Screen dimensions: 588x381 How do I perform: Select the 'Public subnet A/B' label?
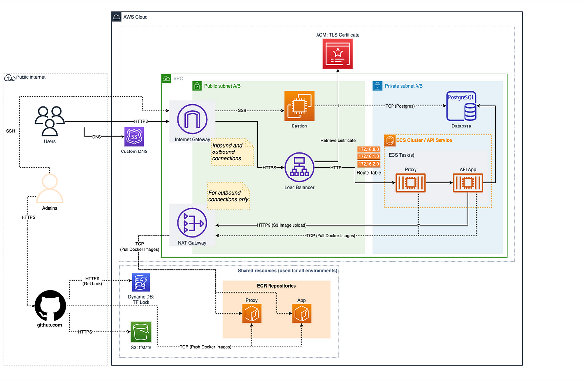[222, 86]
